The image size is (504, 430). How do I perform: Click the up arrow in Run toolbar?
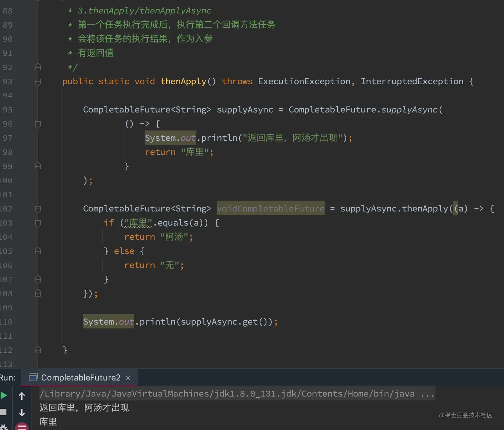tap(22, 396)
